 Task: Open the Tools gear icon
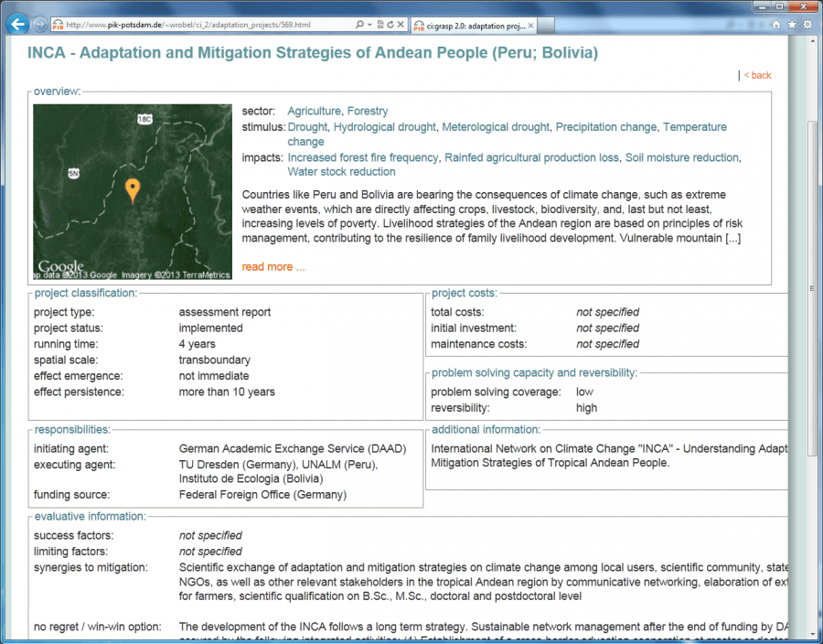pyautogui.click(x=807, y=25)
